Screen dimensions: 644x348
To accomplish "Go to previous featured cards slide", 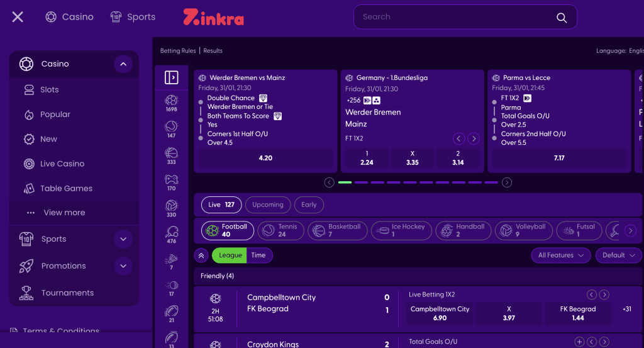I will [x=329, y=182].
